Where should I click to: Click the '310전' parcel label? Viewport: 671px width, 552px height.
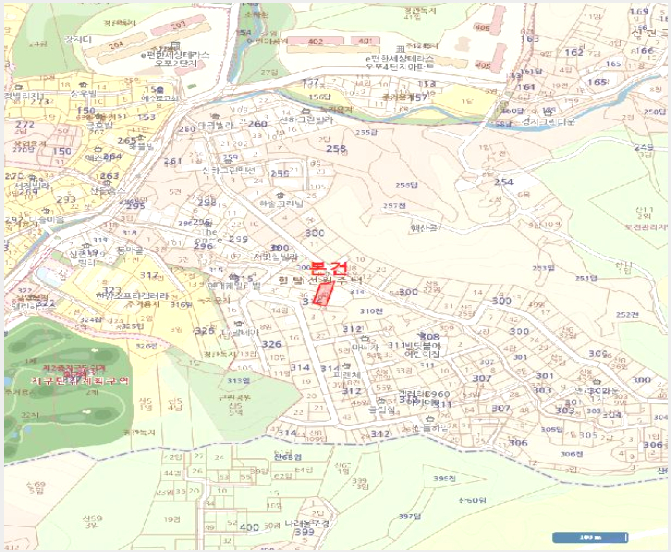[371, 311]
